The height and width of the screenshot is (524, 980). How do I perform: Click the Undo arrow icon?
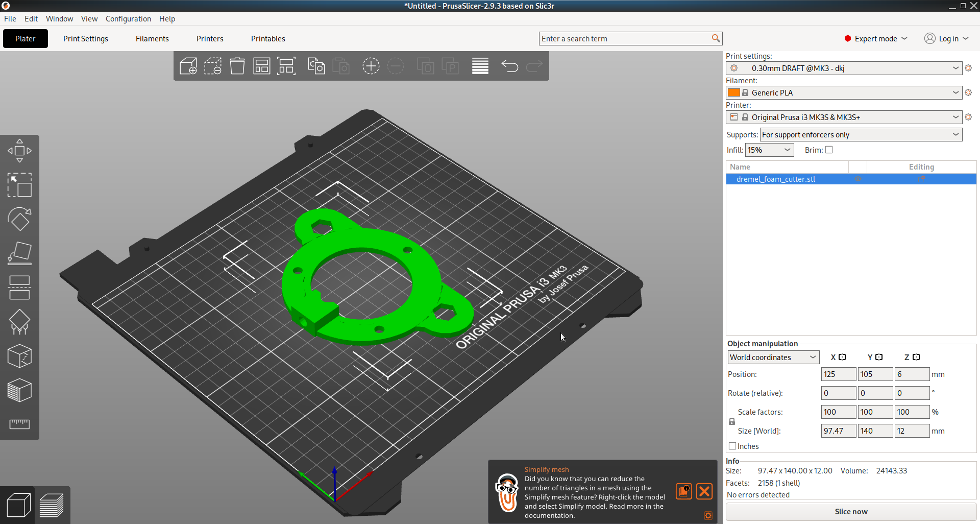509,66
